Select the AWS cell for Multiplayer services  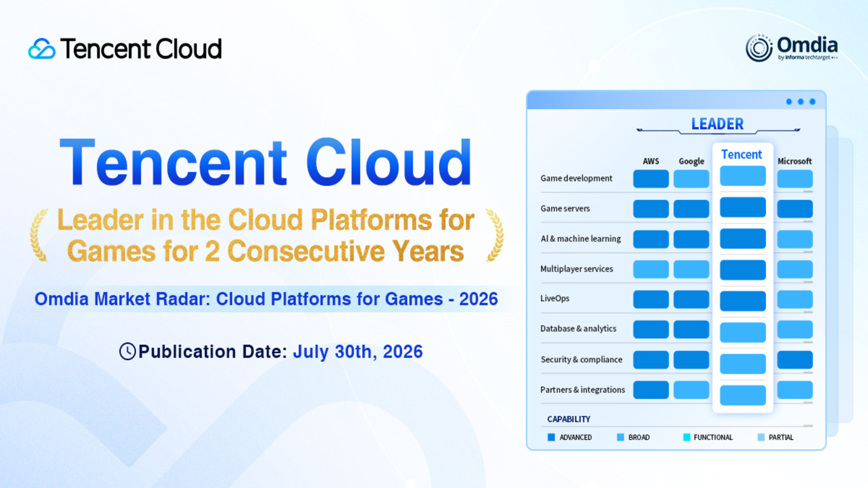(x=651, y=269)
